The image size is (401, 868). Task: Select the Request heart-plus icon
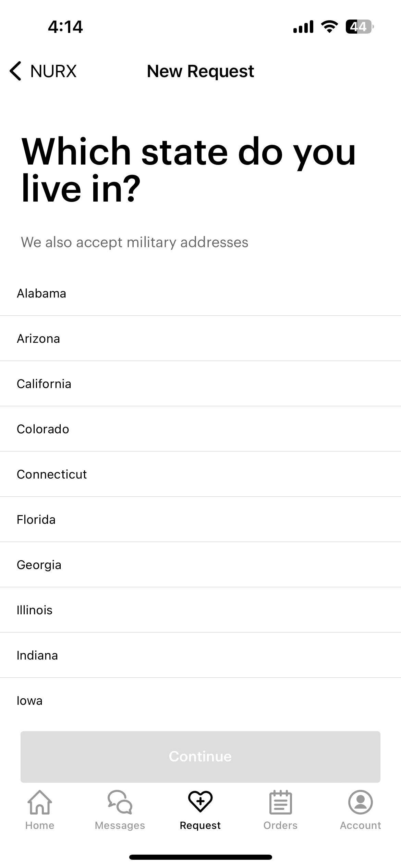point(200,801)
